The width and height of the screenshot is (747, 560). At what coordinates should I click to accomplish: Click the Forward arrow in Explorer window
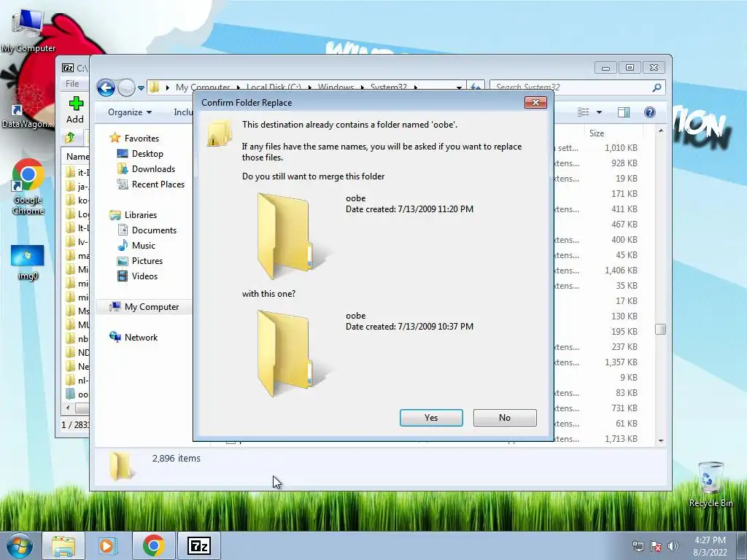coord(126,87)
